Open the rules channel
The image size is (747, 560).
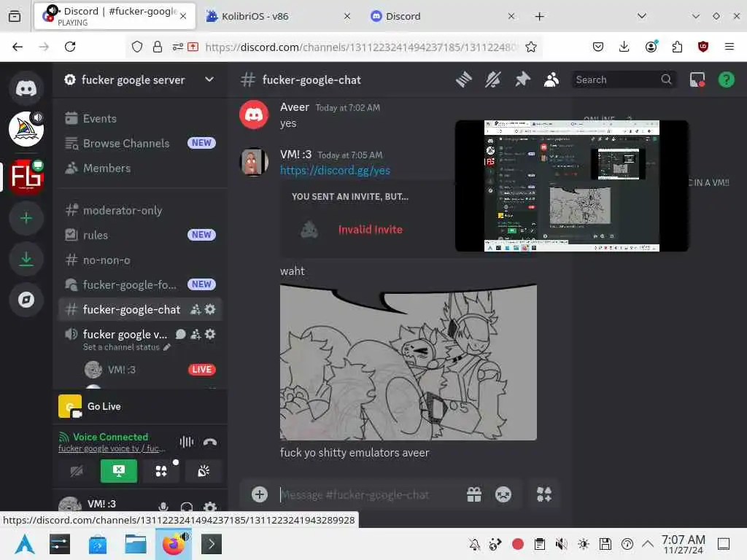click(x=141, y=235)
